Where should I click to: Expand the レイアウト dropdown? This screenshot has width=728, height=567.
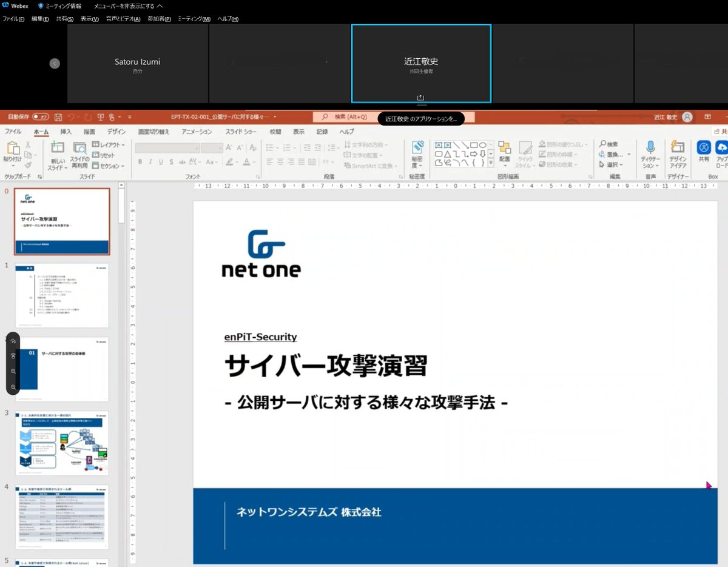[109, 145]
